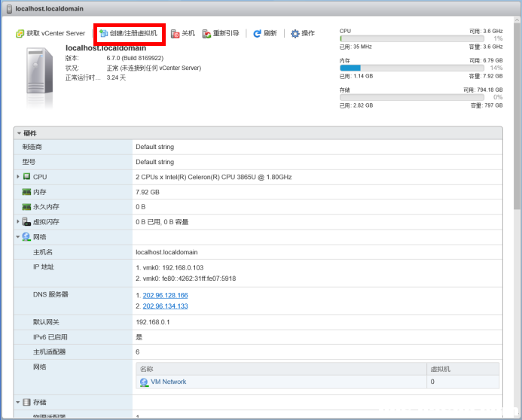Expand the CPU row details
Viewport: 522px width, 420px height.
tap(18, 177)
